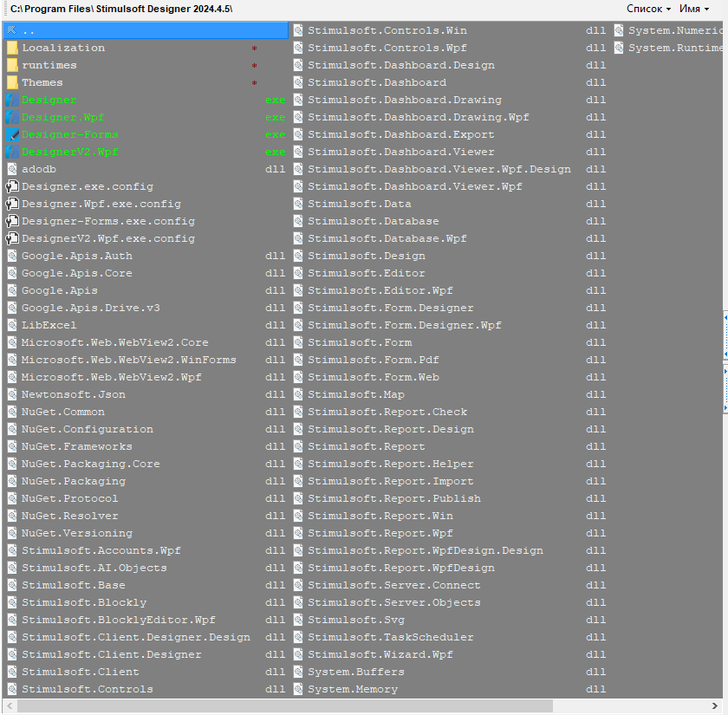
Task: Click the Designer-Forms exe icon
Action: point(12,134)
